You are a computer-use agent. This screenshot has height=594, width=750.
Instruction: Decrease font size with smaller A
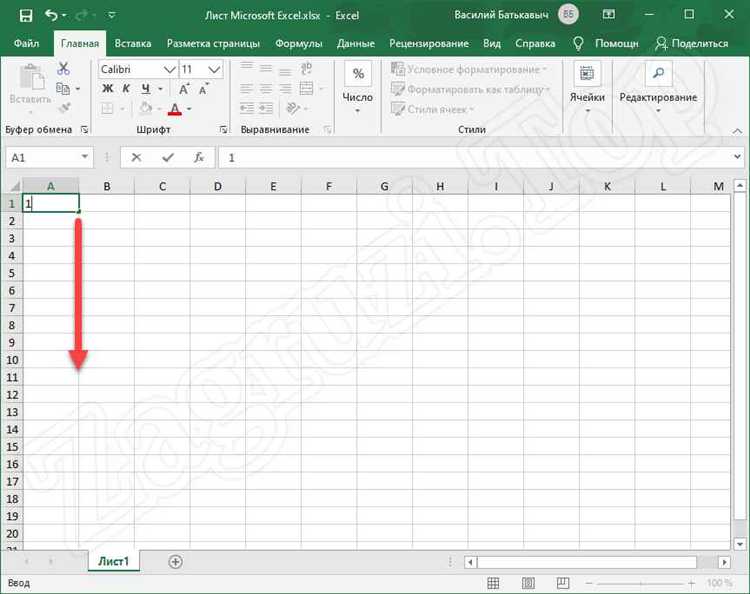[x=204, y=89]
